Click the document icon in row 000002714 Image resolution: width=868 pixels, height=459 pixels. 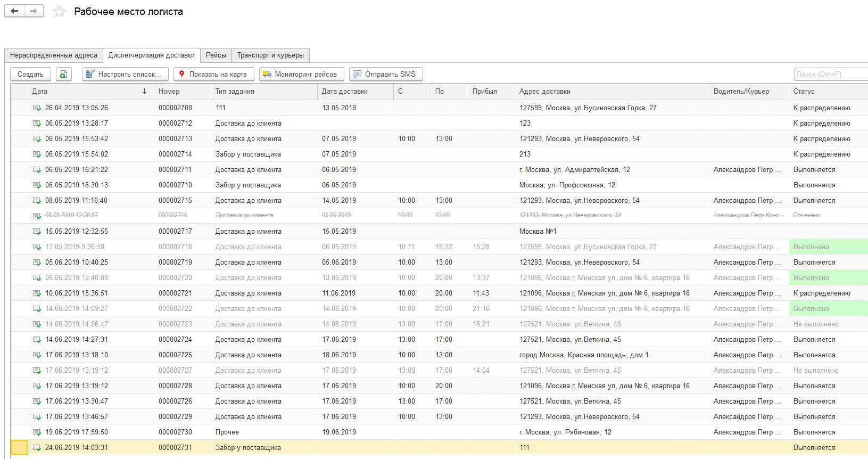click(x=37, y=154)
